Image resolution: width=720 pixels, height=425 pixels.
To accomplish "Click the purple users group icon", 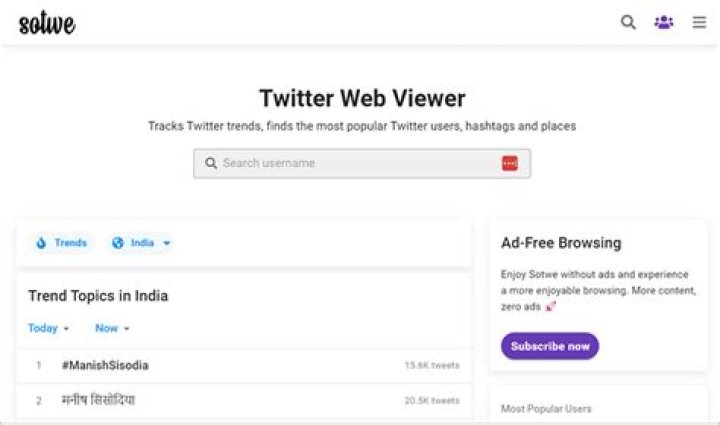I will [x=663, y=22].
